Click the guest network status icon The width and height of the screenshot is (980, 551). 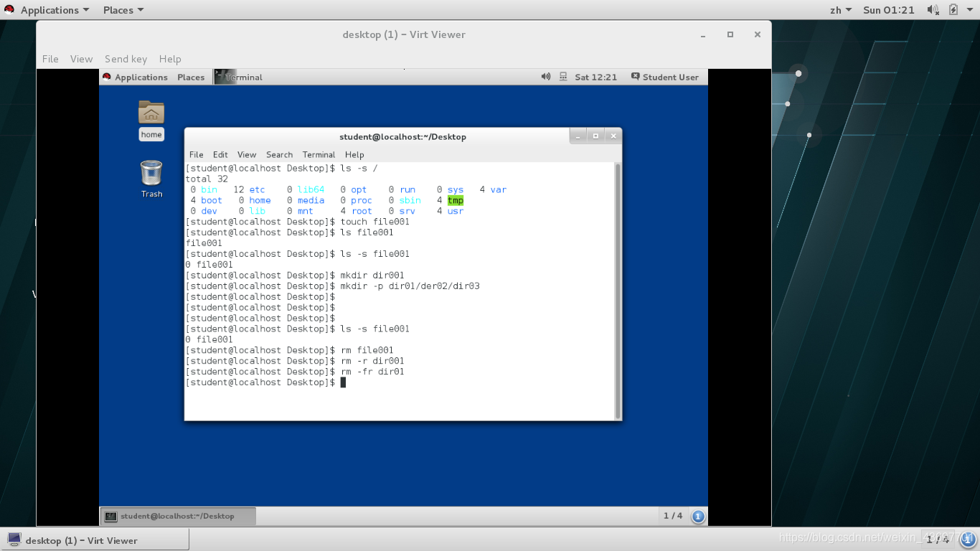click(563, 77)
